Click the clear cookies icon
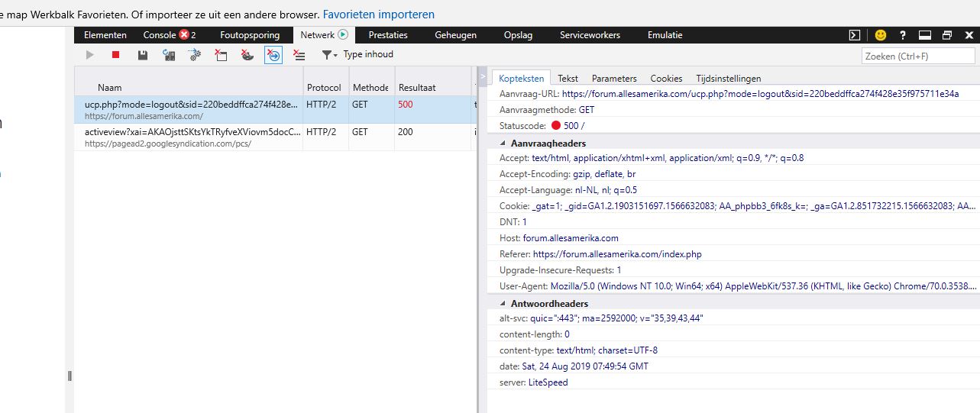 pos(247,55)
